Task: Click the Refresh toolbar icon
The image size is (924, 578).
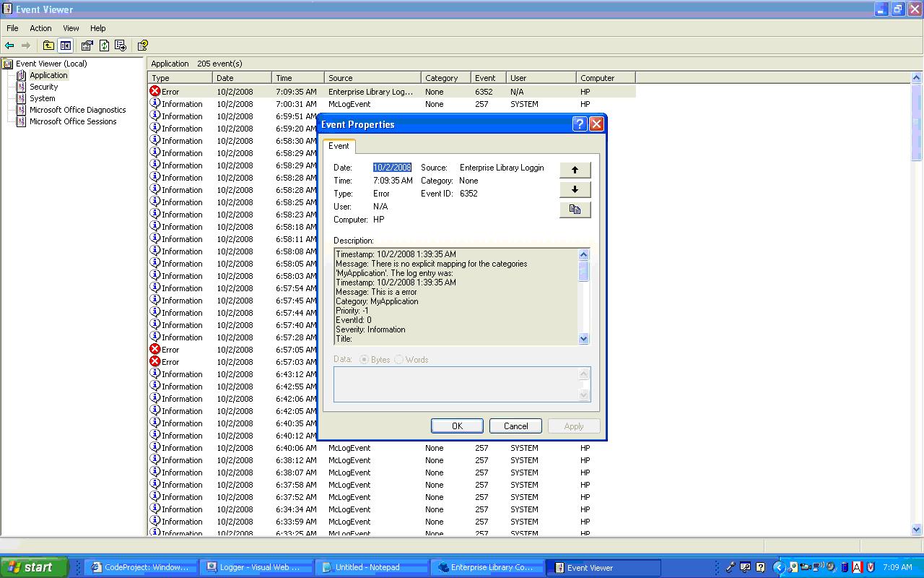Action: click(104, 46)
